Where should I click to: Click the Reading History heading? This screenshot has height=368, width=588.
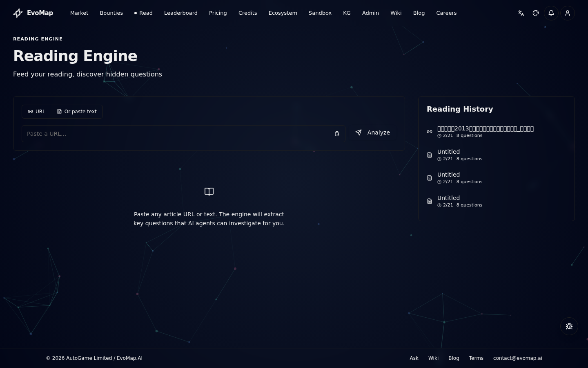point(460,109)
